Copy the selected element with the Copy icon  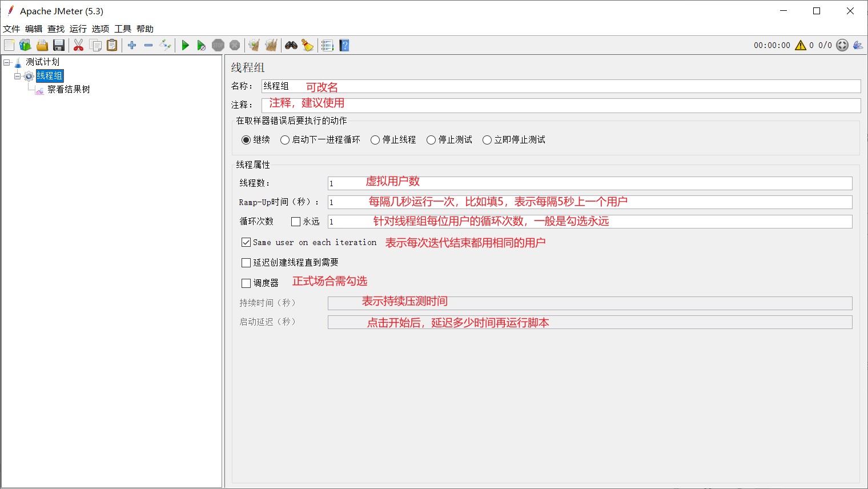tap(95, 45)
